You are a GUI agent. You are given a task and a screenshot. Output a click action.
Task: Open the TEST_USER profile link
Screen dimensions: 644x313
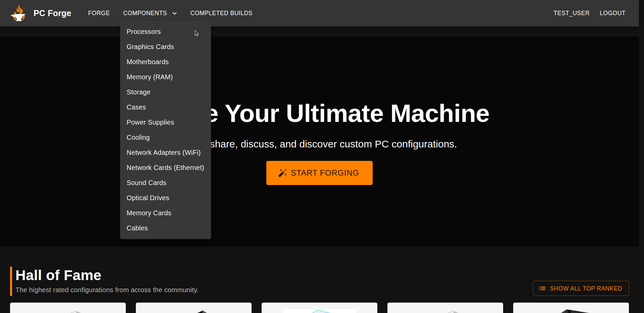click(x=571, y=13)
